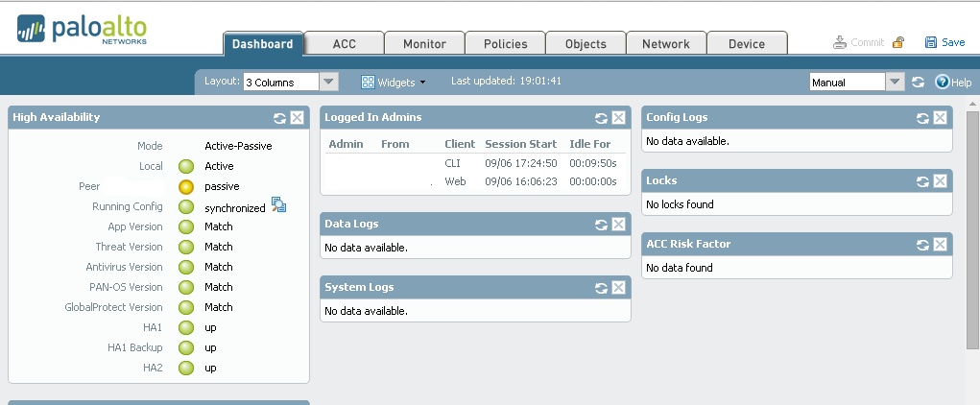The image size is (980, 405).
Task: Select the Objects tab
Action: 586,44
